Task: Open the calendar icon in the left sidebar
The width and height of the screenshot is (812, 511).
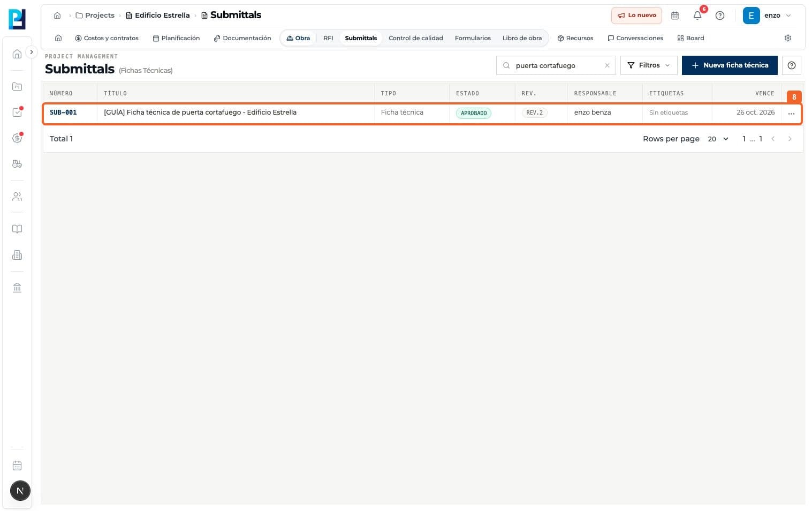Action: pos(17,465)
